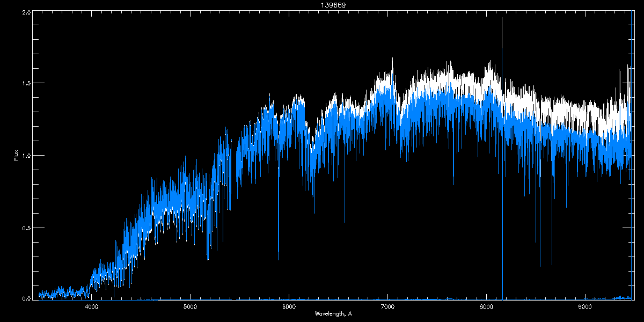The width and height of the screenshot is (644, 322).
Task: Click the 9000 x-axis tick label
Action: tap(585, 307)
